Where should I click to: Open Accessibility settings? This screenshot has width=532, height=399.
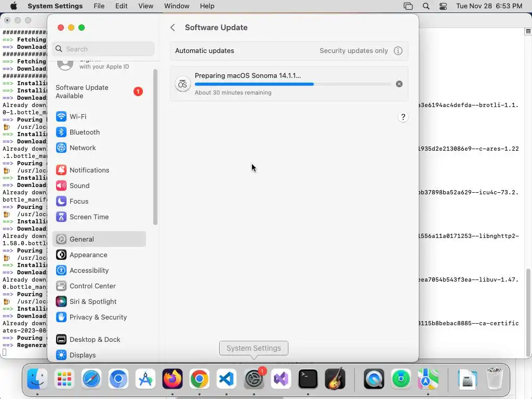point(99,270)
